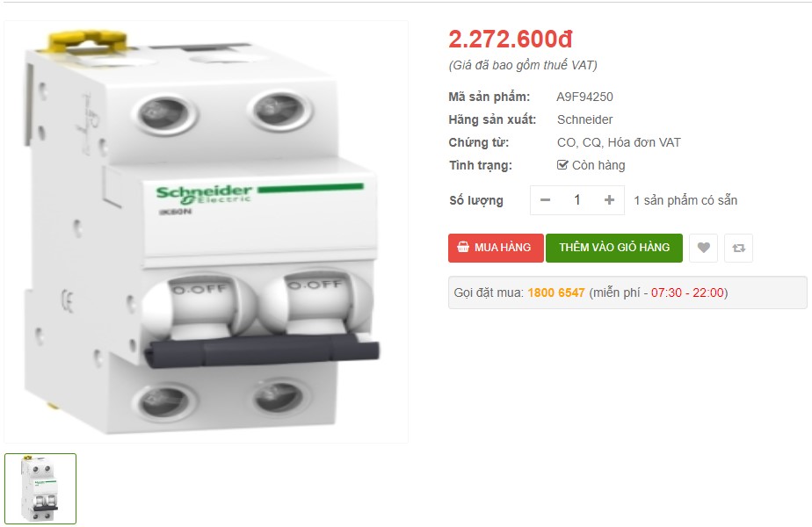Click the Schneider manufacturer name

pyautogui.click(x=584, y=119)
